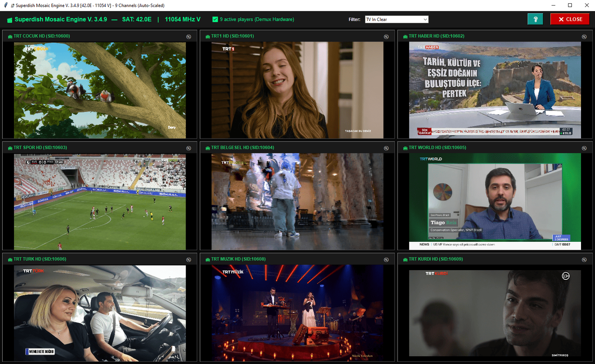The width and height of the screenshot is (595, 364).
Task: Open help with the question mark button
Action: (535, 19)
